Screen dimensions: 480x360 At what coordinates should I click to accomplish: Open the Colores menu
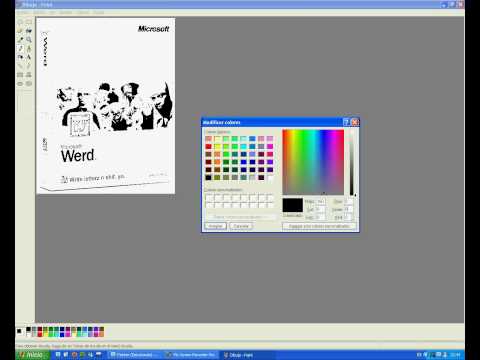click(x=83, y=12)
